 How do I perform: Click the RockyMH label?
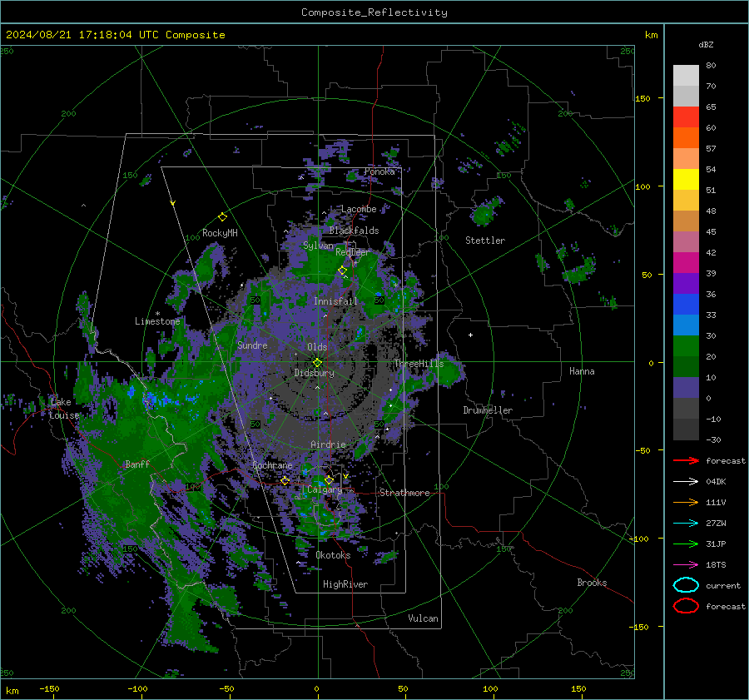coord(220,233)
